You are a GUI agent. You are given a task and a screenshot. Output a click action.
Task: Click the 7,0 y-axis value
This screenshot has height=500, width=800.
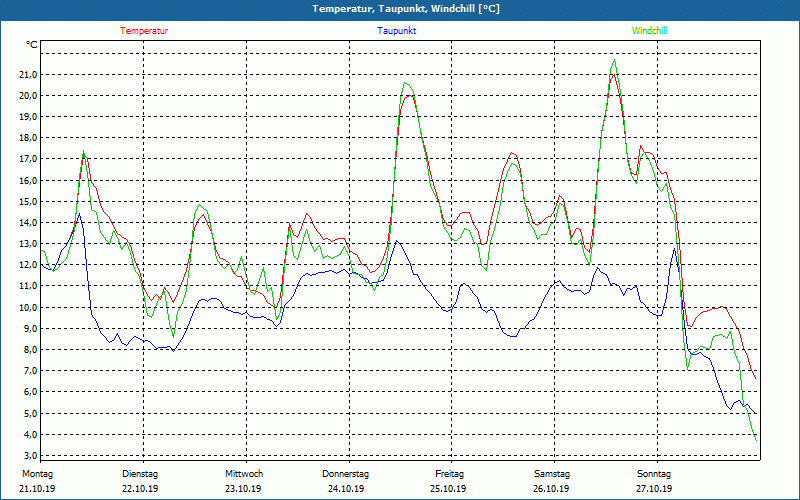click(x=31, y=370)
